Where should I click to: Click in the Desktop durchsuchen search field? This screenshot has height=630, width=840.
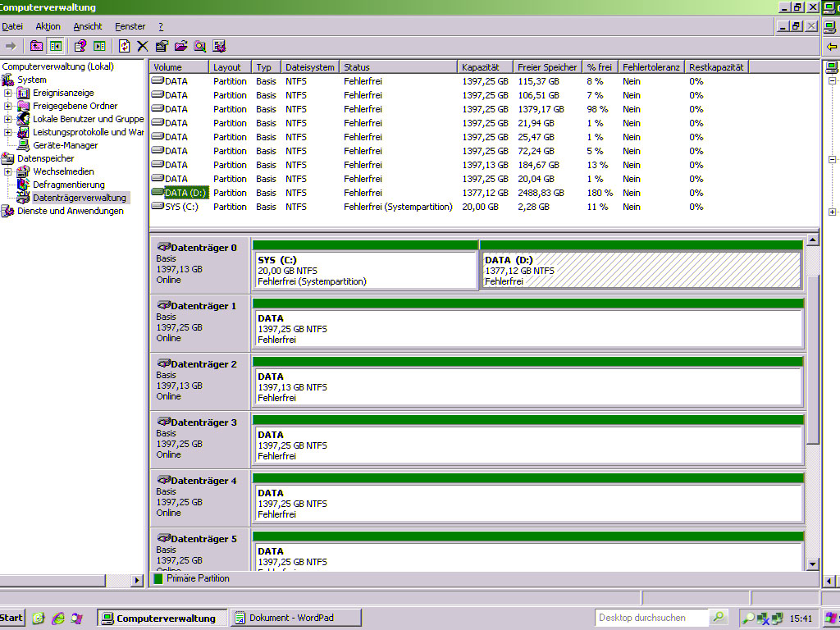651,618
